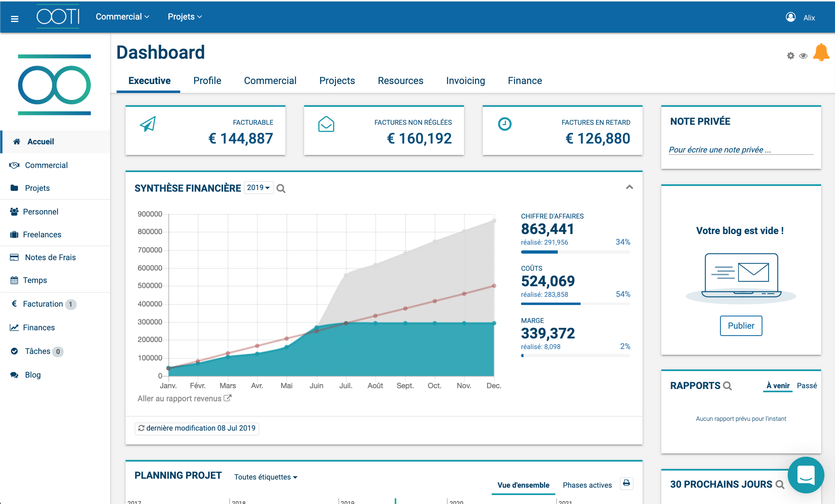
Task: Expand Toutes étiquettes filter dropdown
Action: coord(266,477)
